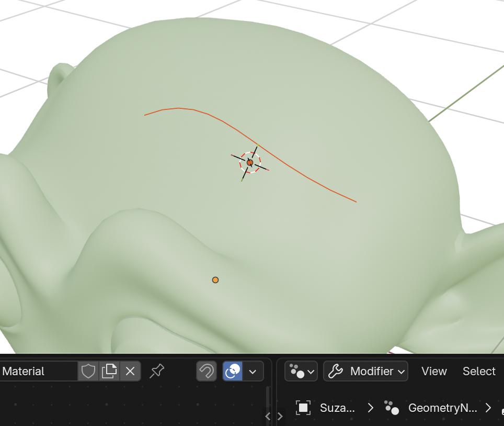The width and height of the screenshot is (504, 426).
Task: Toggle the pin icon in shader editor
Action: click(157, 371)
